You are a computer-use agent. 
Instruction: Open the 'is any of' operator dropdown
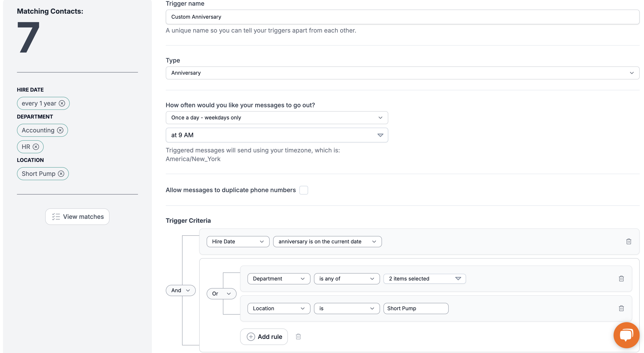(347, 278)
